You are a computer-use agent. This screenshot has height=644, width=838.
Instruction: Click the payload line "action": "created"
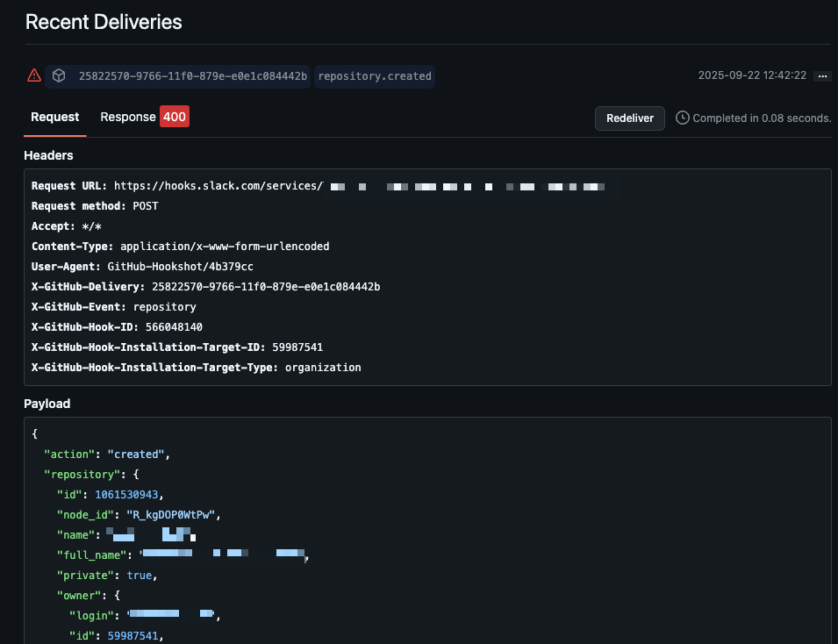pos(107,454)
